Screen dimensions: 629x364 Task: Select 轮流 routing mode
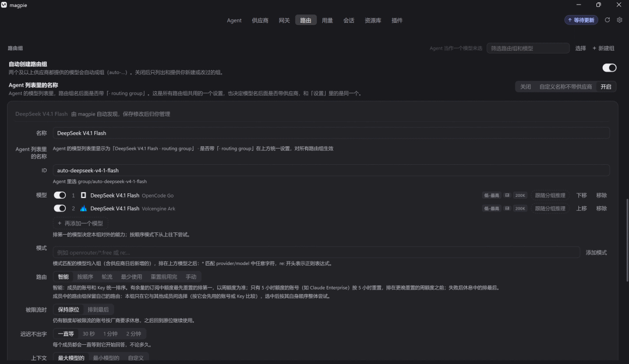point(107,277)
